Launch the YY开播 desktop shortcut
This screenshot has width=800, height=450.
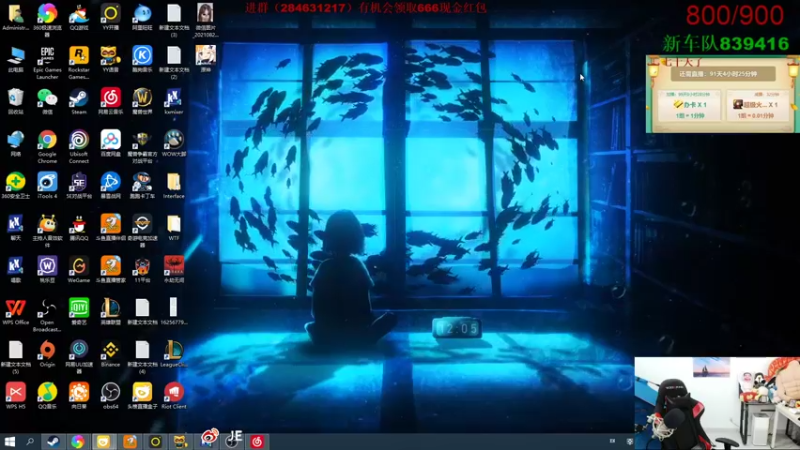[110, 17]
